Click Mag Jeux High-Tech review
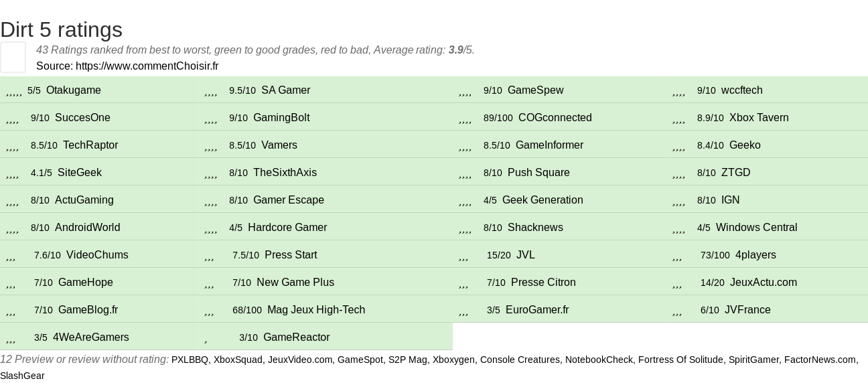The height and width of the screenshot is (383, 868). pos(316,310)
